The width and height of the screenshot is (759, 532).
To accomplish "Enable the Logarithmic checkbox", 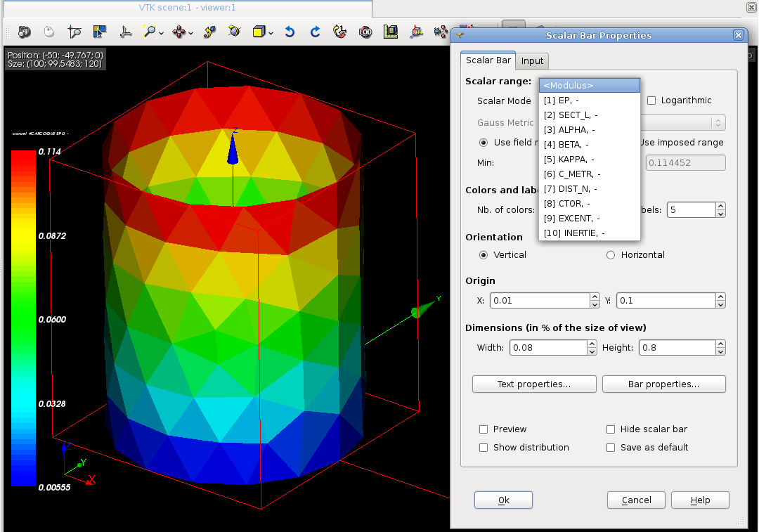I will (651, 100).
